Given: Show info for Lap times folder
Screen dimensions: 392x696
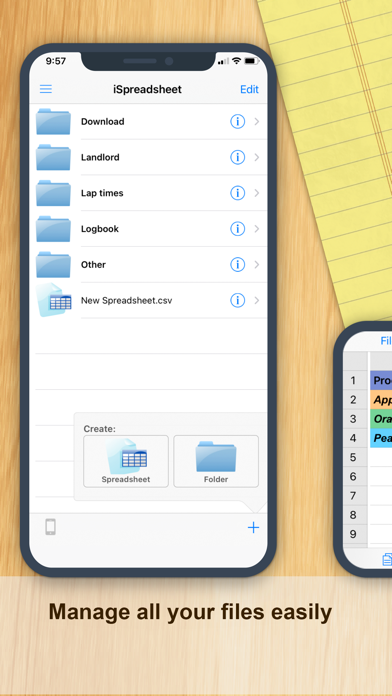Looking at the screenshot, I should tap(238, 193).
